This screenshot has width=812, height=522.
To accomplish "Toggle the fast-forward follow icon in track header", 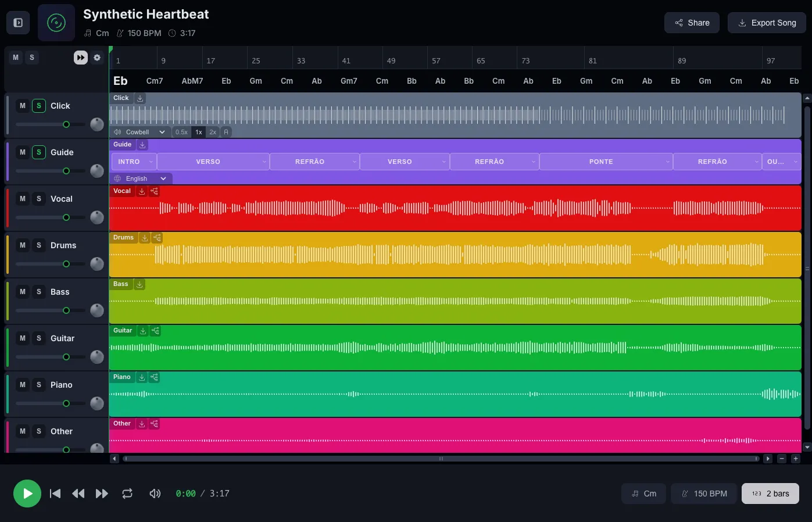I will [x=81, y=58].
